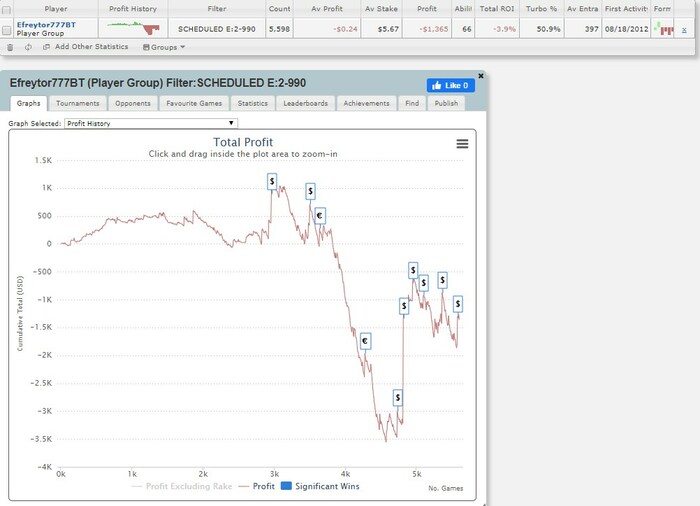Switch to the Statistics tab
The height and width of the screenshot is (506, 700).
[x=253, y=103]
